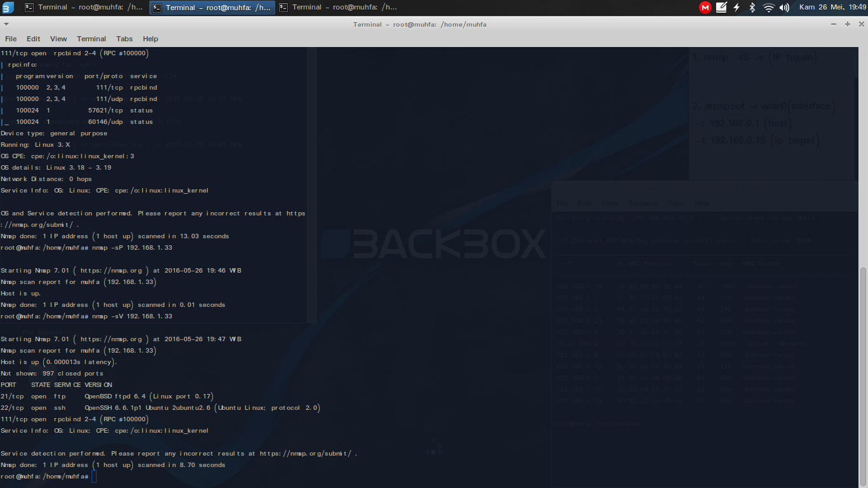868x488 pixels.
Task: Open the BackBox applications menu icon
Action: click(8, 8)
